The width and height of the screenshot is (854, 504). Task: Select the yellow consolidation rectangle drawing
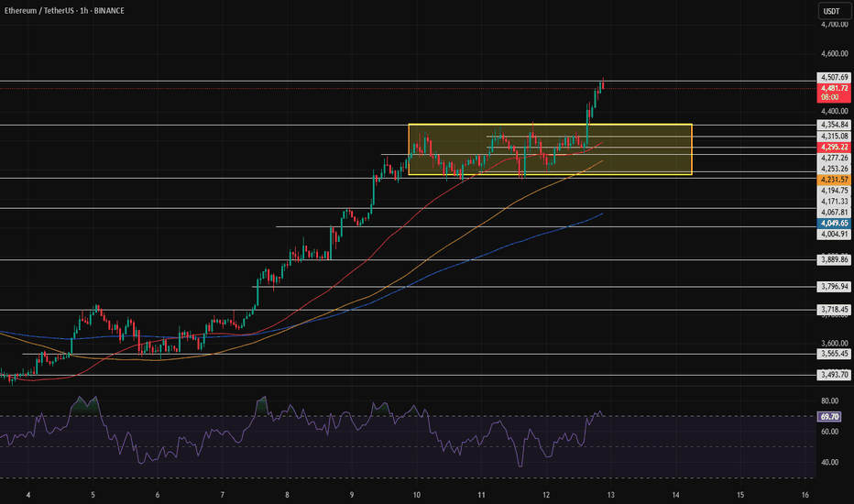(x=550, y=149)
